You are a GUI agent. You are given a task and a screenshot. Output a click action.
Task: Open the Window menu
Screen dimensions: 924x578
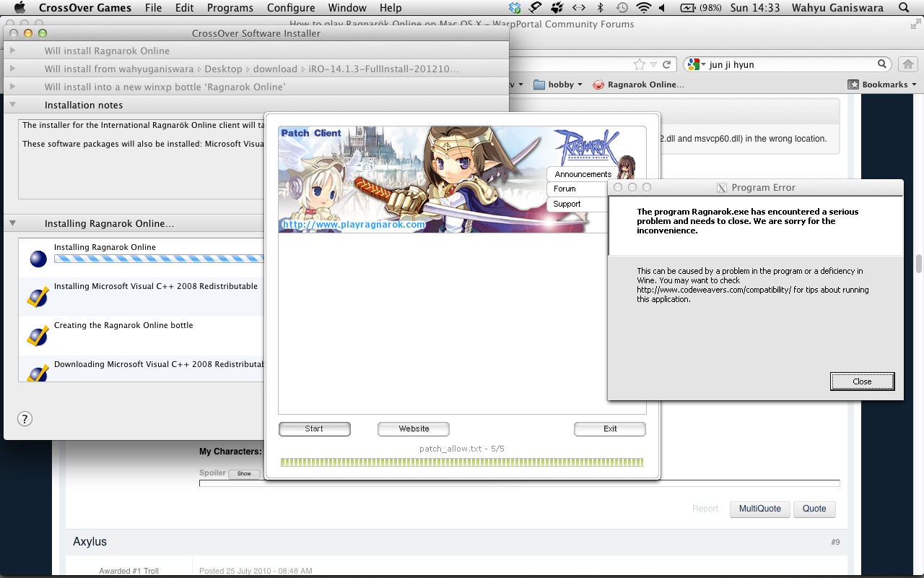(x=347, y=8)
